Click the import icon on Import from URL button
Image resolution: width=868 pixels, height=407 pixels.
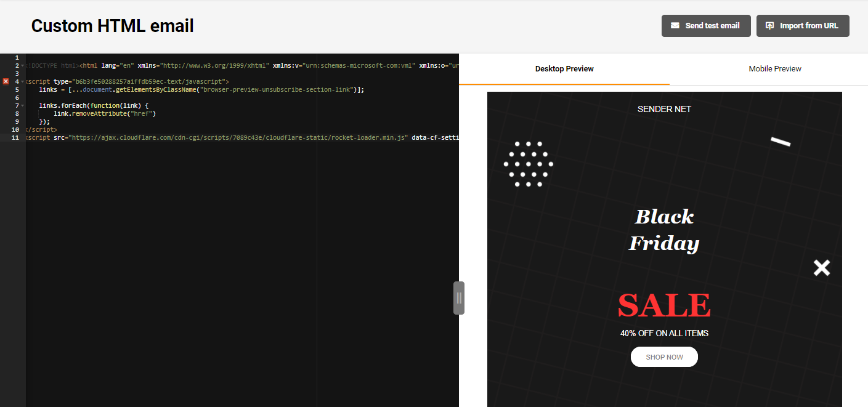point(771,25)
